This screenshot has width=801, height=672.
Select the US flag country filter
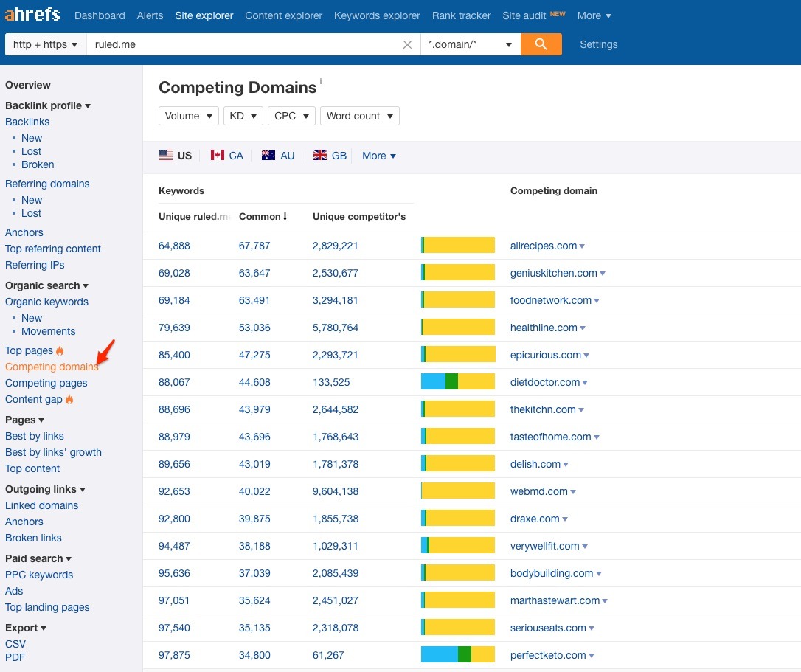point(176,156)
